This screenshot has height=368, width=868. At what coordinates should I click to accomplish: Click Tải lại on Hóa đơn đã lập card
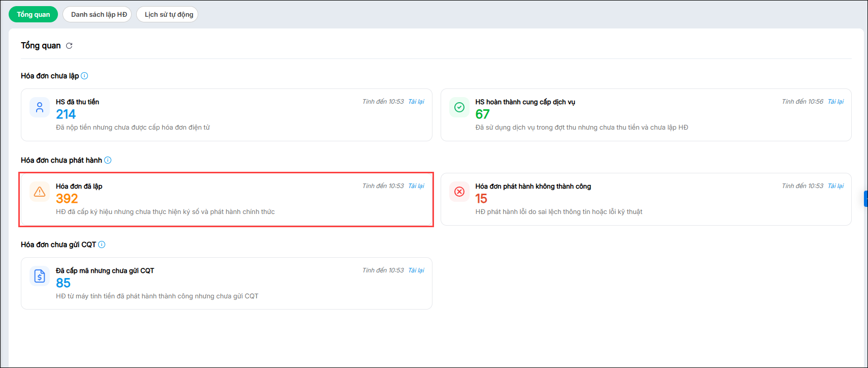pyautogui.click(x=416, y=186)
